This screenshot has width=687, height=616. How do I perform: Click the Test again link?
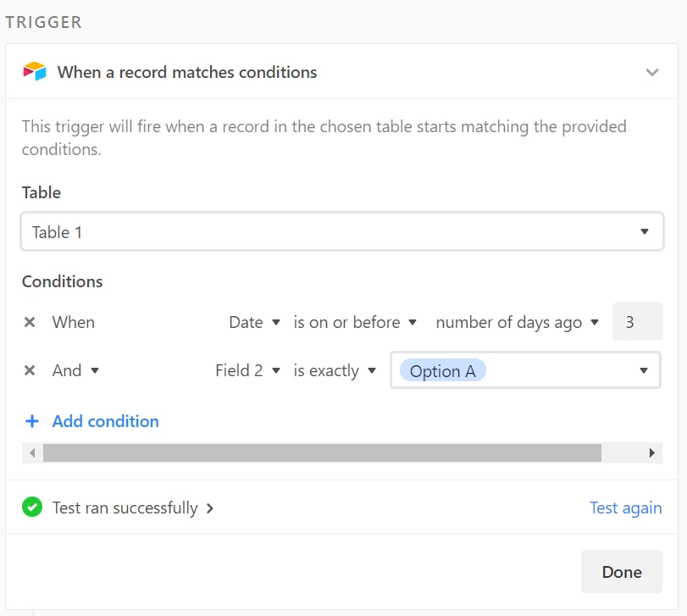pos(626,508)
